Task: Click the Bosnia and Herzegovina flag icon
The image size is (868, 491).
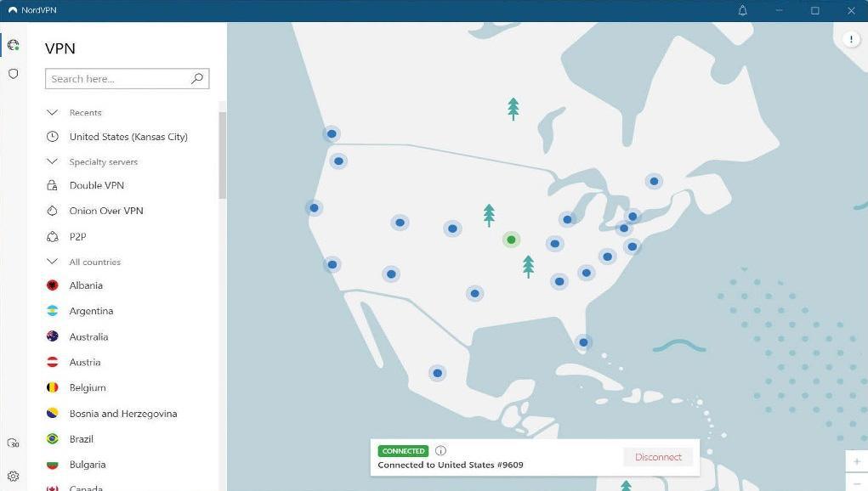Action: pos(53,413)
